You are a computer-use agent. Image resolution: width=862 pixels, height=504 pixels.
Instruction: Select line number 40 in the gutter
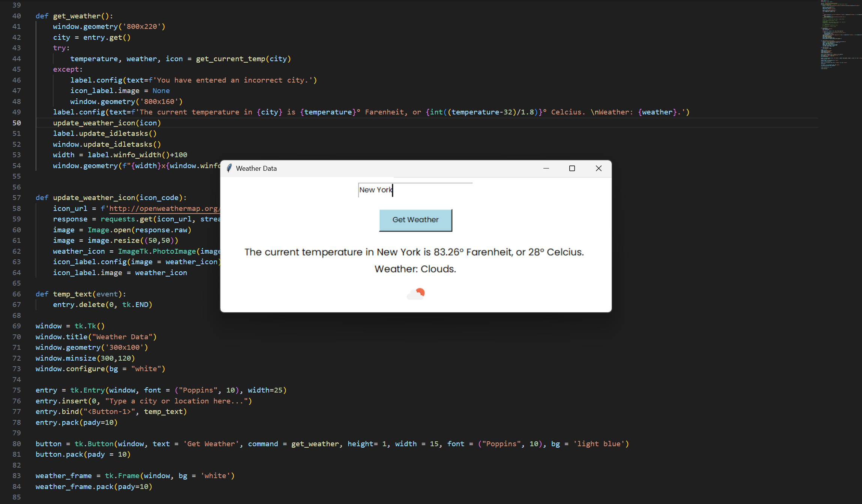[x=17, y=16]
